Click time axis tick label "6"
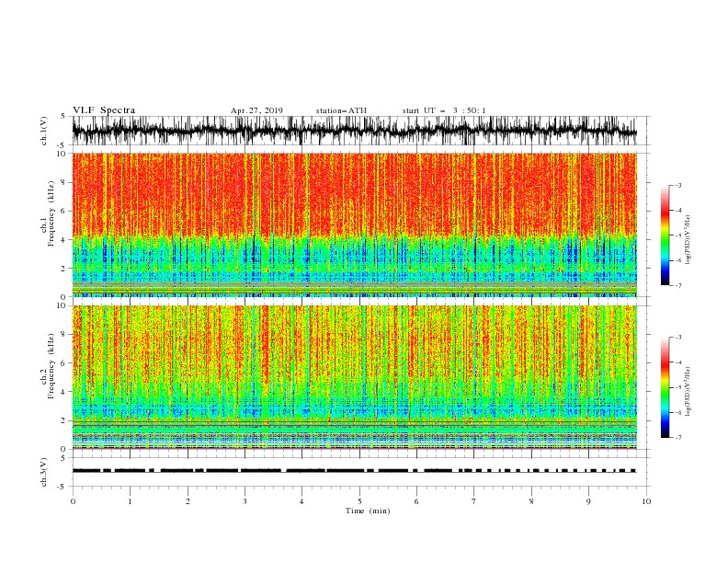 click(416, 501)
